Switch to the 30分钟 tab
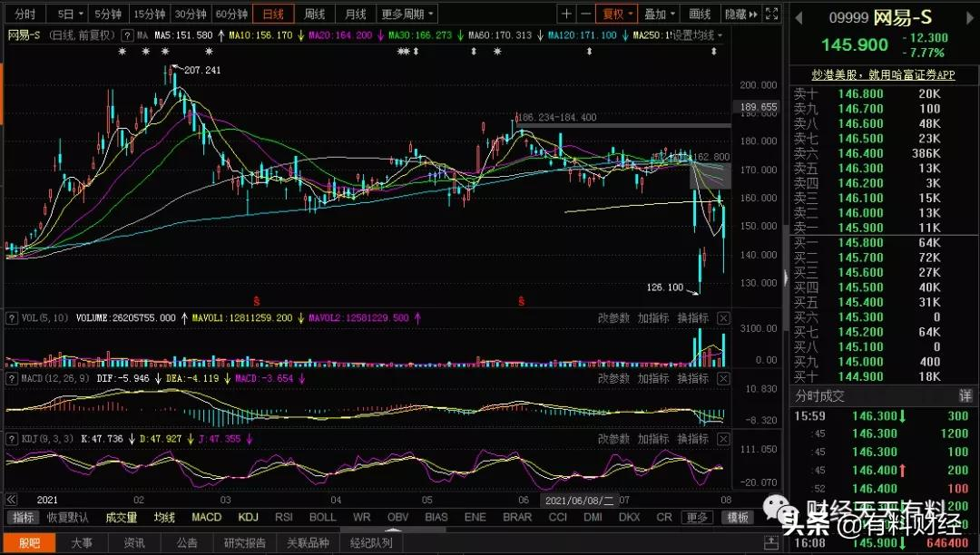 pos(191,14)
